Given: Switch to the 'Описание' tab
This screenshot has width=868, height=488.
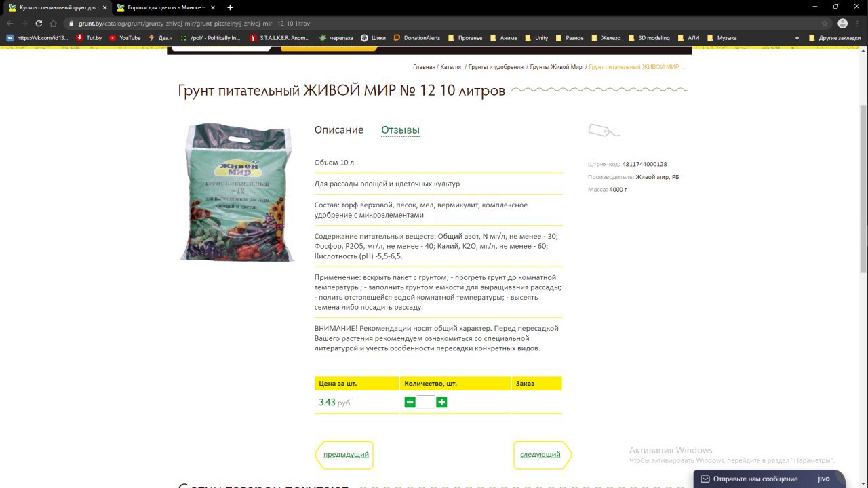Looking at the screenshot, I should [339, 129].
